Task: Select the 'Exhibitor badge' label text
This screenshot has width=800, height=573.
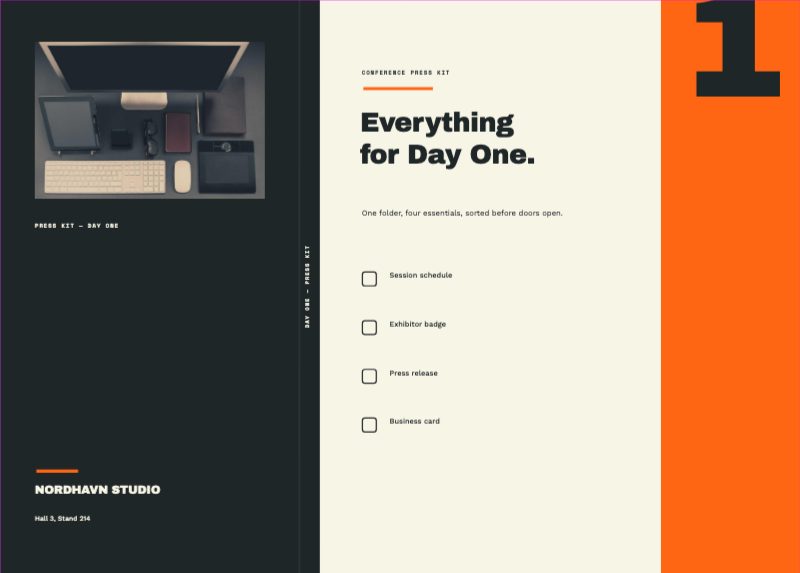Action: (418, 324)
